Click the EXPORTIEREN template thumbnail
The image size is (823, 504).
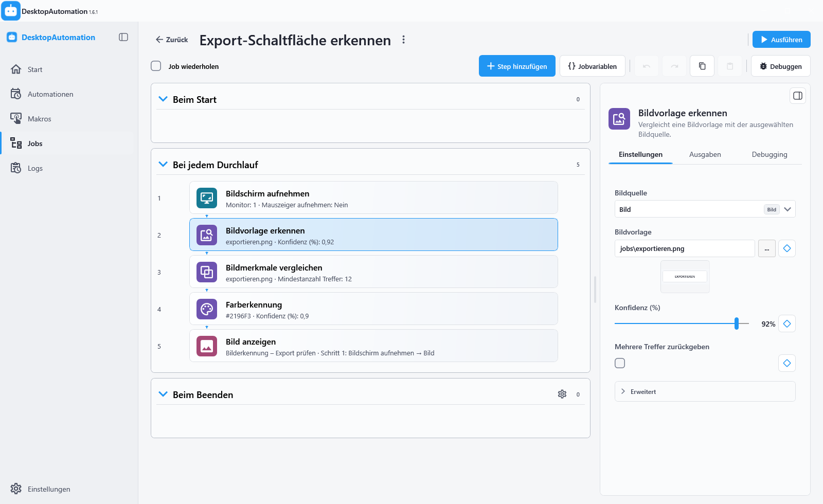point(685,277)
